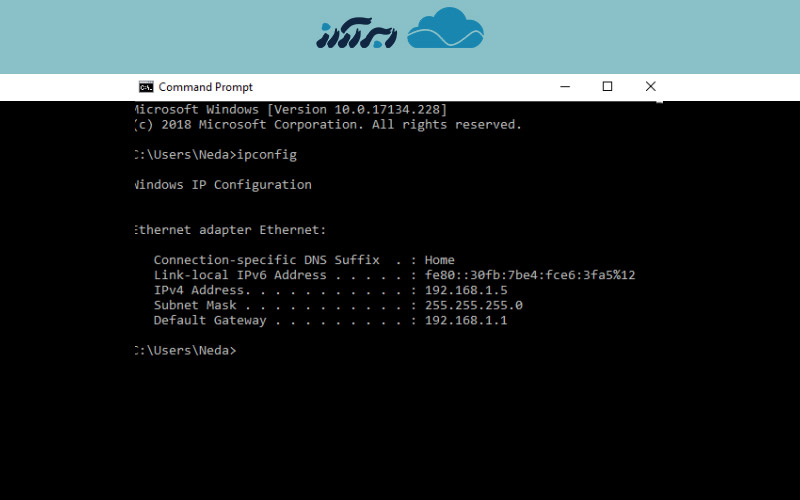Click the "Ethernet adapter Ethernet:" line
This screenshot has width=800, height=500.
click(x=230, y=230)
